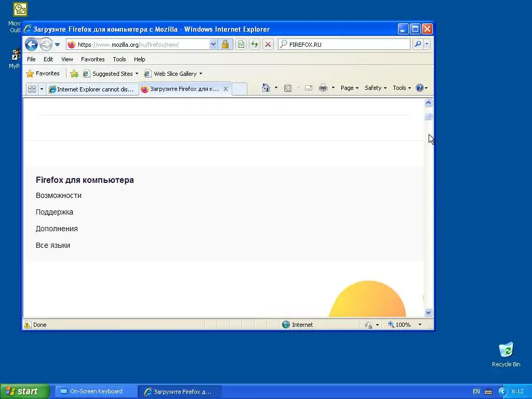Image resolution: width=532 pixels, height=399 pixels.
Task: Click the Read Mail envelope icon
Action: coord(309,88)
